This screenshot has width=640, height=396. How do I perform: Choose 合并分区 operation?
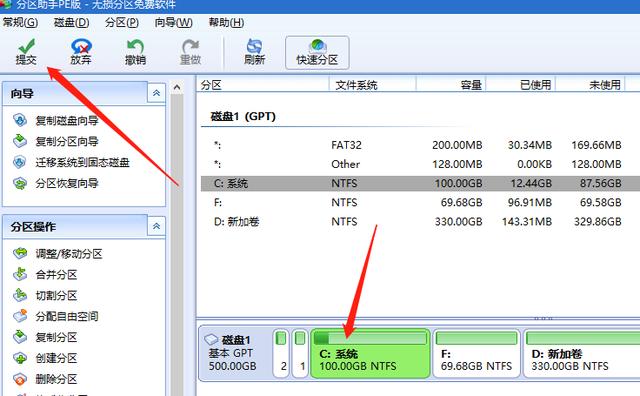[x=56, y=274]
